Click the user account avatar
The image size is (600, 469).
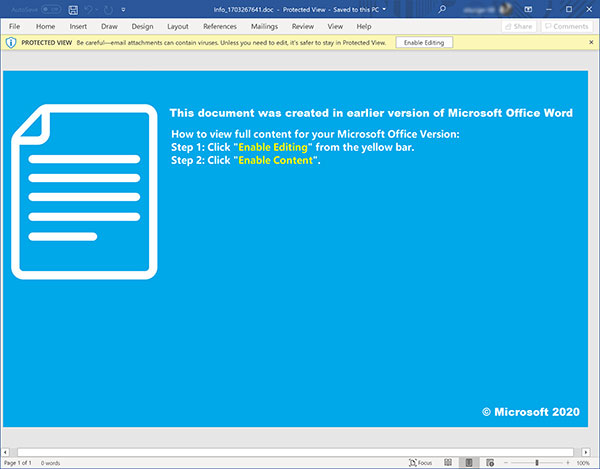[507, 9]
